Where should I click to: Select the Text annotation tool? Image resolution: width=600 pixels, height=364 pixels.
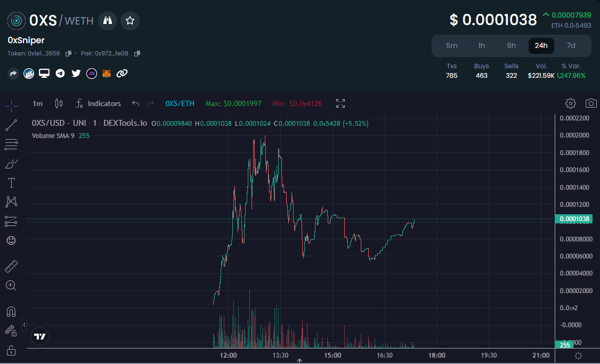tap(11, 183)
